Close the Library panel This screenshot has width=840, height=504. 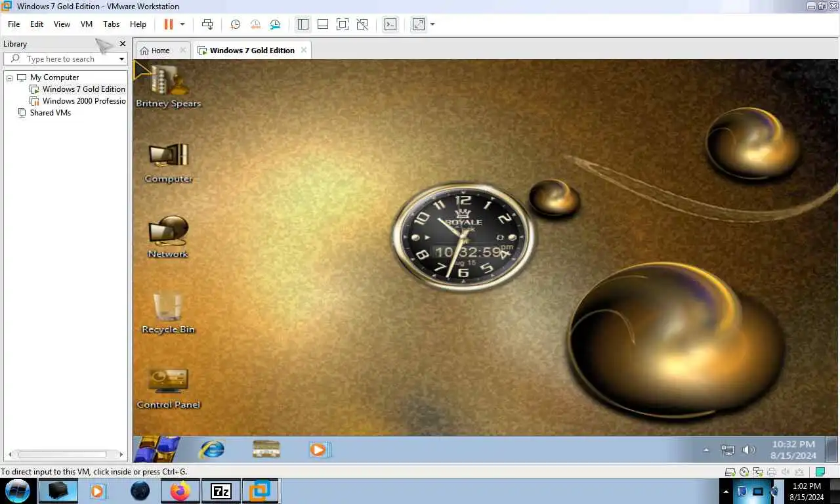click(122, 44)
